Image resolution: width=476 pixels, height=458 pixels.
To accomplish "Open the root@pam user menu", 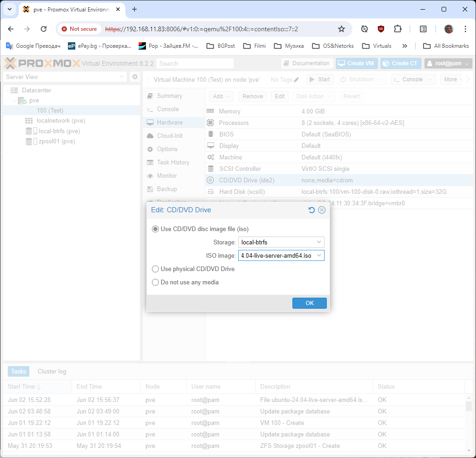I will coord(448,63).
